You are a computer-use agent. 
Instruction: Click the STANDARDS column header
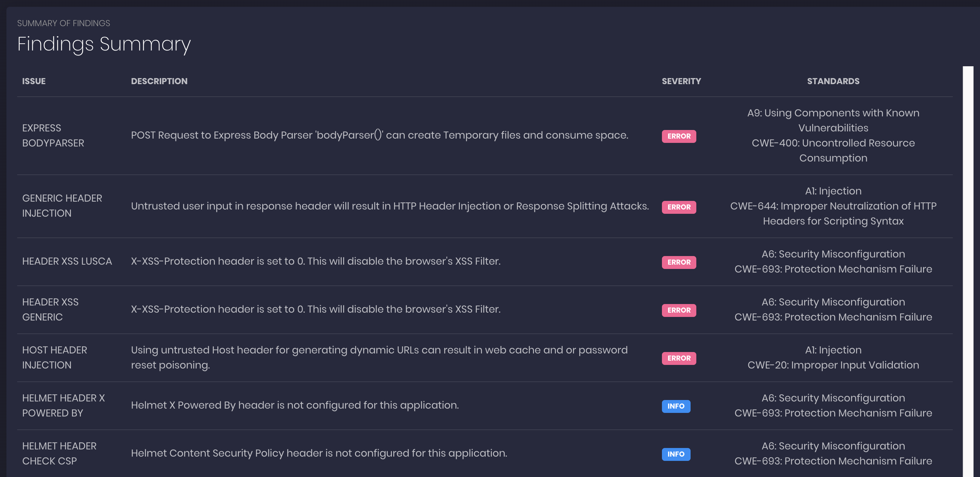(x=833, y=81)
